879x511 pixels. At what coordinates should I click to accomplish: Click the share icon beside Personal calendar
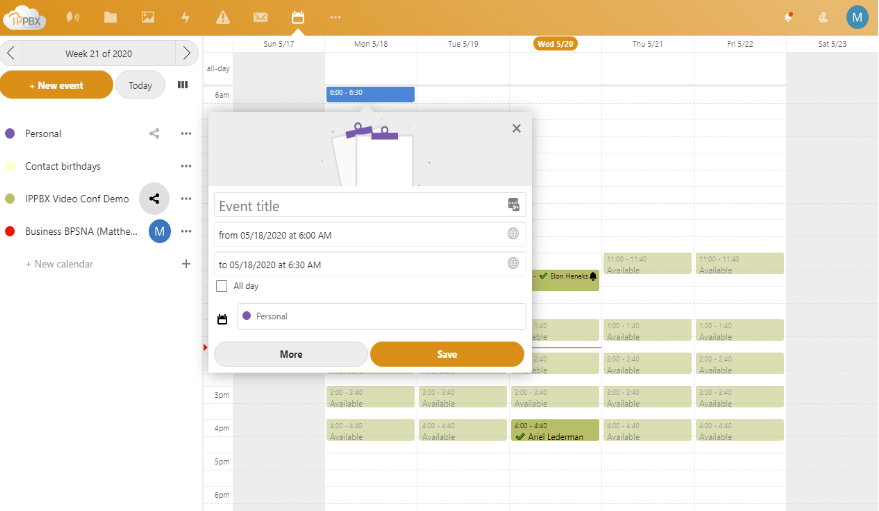154,134
